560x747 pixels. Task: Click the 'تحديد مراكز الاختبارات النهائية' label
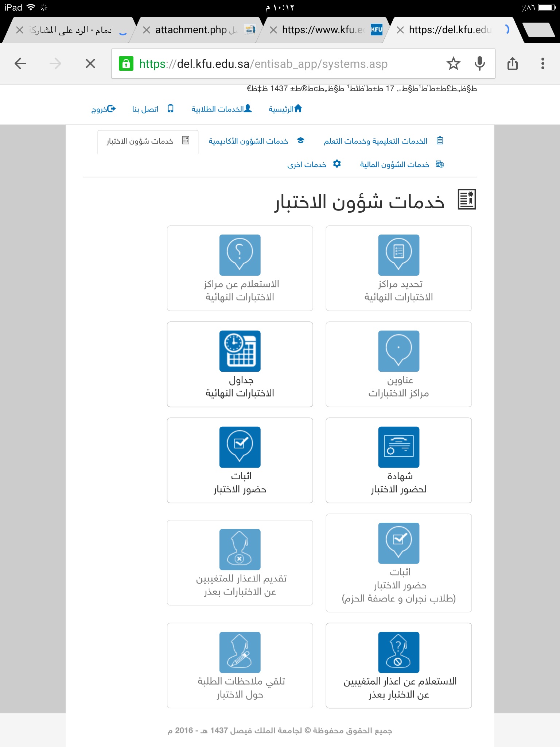[399, 291]
